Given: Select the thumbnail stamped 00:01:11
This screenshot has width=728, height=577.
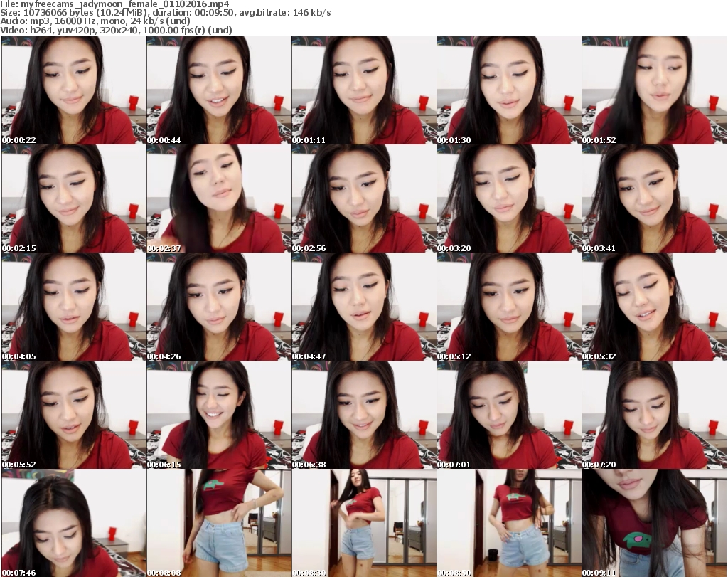Looking at the screenshot, I should [363, 90].
